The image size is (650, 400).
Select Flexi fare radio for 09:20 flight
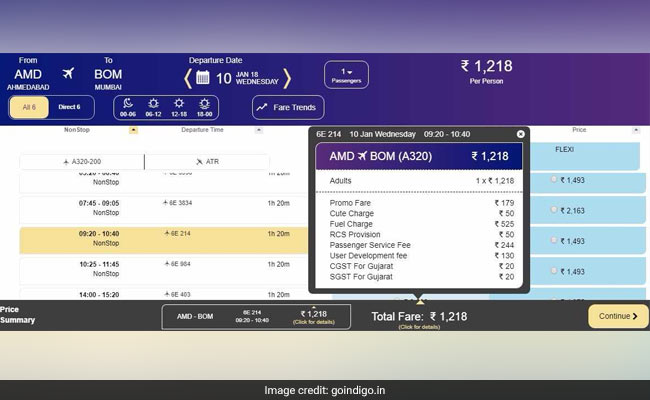point(554,240)
